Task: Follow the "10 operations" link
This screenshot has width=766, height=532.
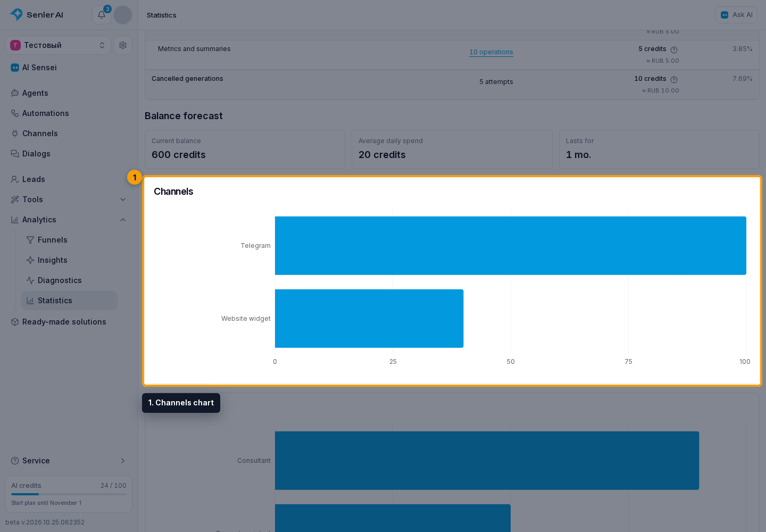Action: click(491, 52)
